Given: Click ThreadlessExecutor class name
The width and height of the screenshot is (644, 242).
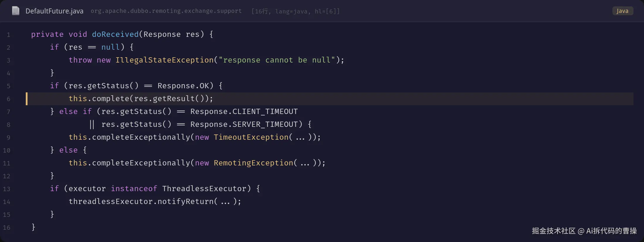Looking at the screenshot, I should pyautogui.click(x=204, y=189).
